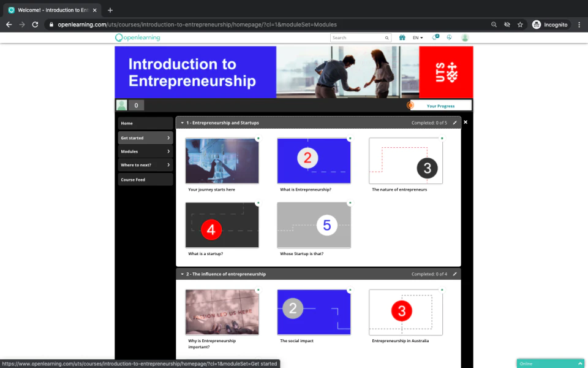Select Where to next? in the sidebar
This screenshot has height=368, width=588.
coord(146,165)
